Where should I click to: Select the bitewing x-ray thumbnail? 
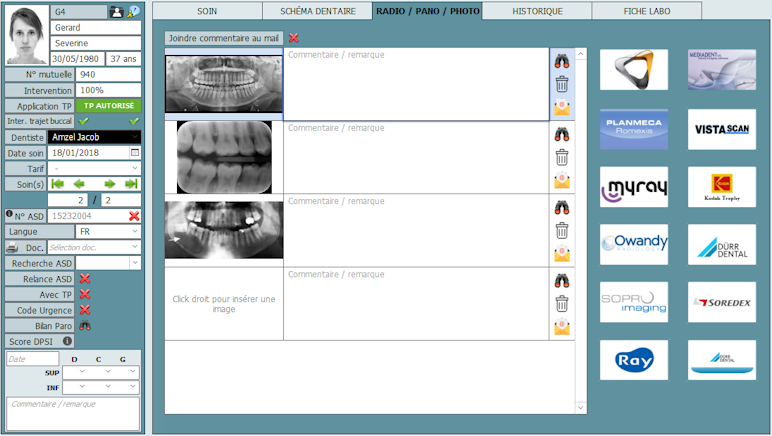coord(224,157)
